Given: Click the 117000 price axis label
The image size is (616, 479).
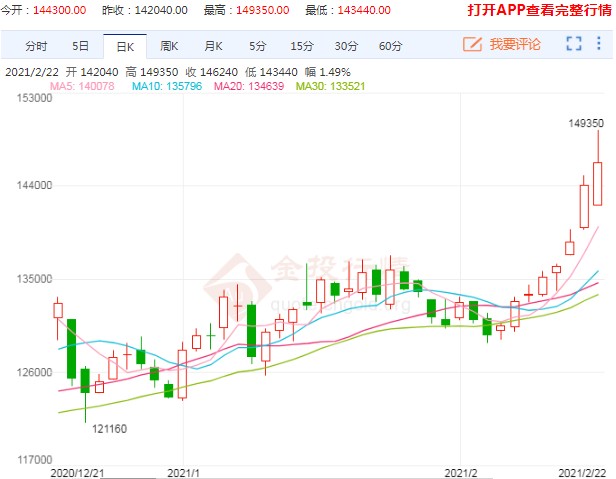Looking at the screenshot, I should (x=34, y=459).
